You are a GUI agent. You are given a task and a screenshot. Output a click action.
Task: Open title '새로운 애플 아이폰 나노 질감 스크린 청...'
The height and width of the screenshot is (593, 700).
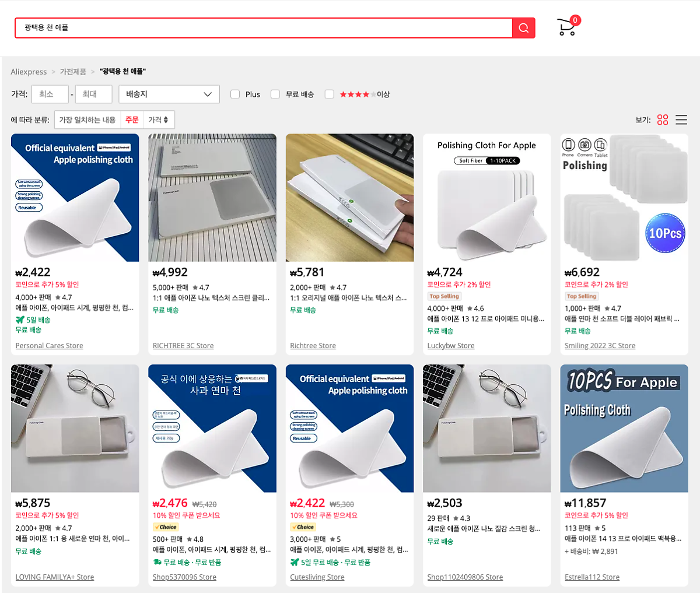pyautogui.click(x=484, y=529)
